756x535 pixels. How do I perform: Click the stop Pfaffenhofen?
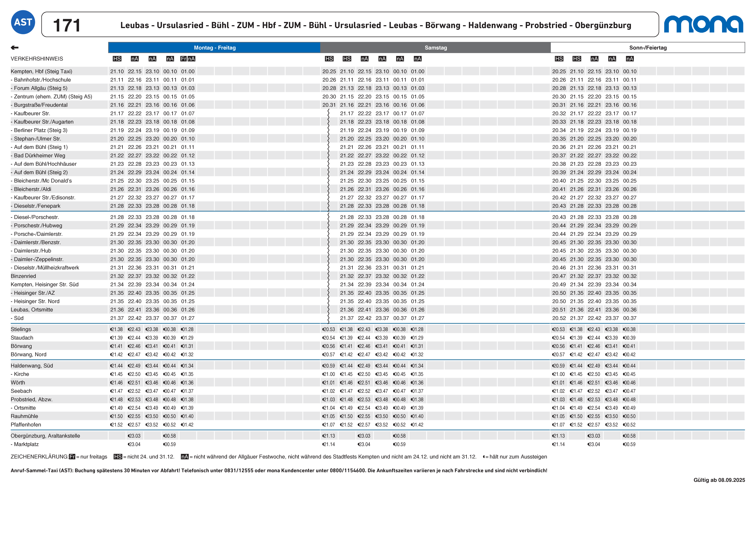(x=26, y=425)
